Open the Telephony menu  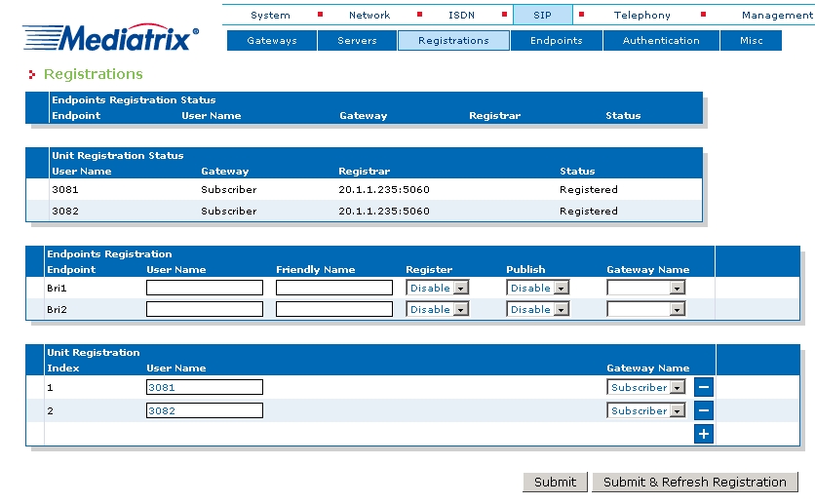(642, 15)
